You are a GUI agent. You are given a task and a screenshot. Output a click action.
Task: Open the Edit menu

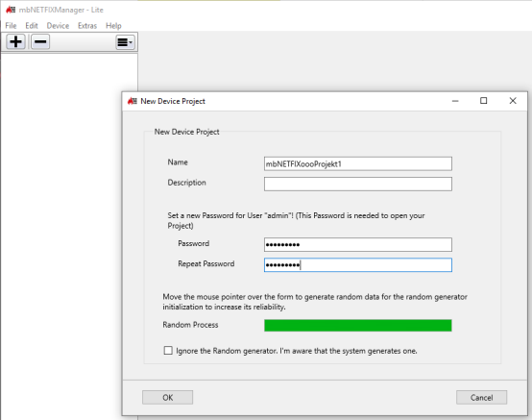[x=32, y=26]
